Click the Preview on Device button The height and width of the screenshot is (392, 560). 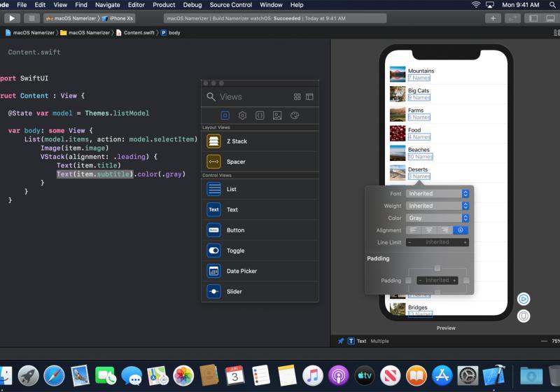coord(524,316)
